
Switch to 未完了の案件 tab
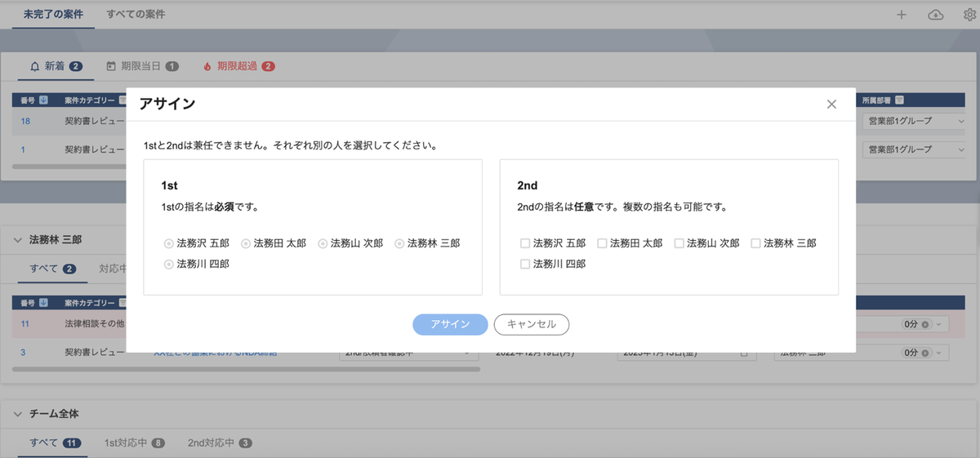(x=53, y=15)
